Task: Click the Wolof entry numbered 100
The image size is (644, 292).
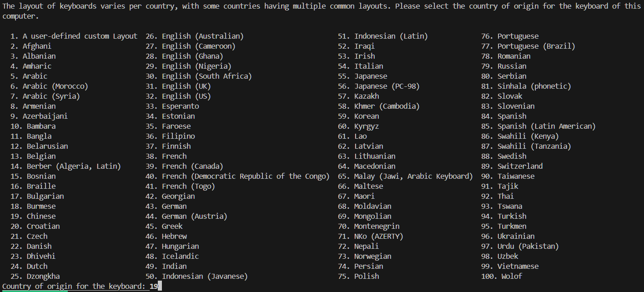Action: point(502,276)
